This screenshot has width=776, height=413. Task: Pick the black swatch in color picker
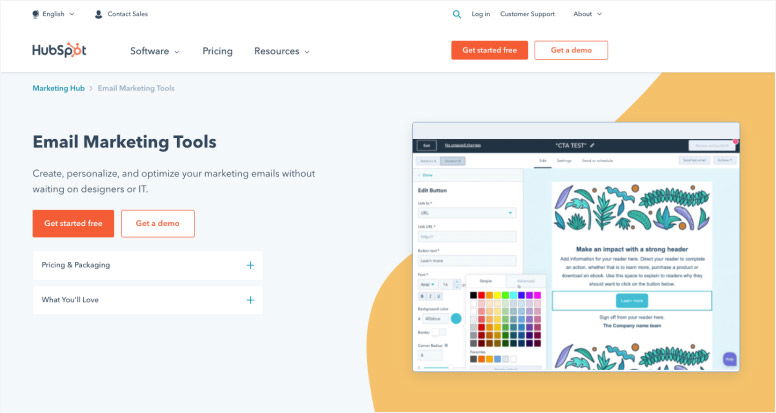(474, 295)
